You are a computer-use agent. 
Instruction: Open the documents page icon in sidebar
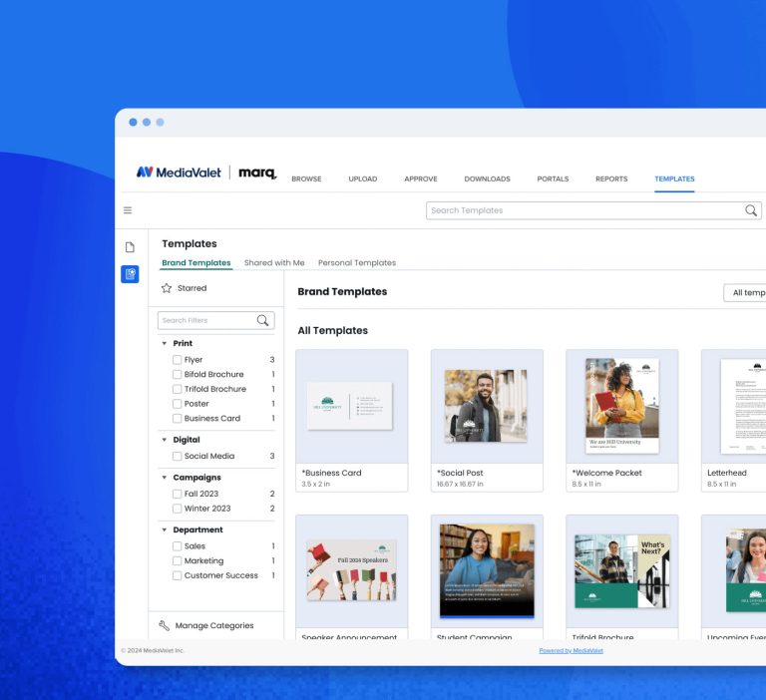[x=130, y=247]
